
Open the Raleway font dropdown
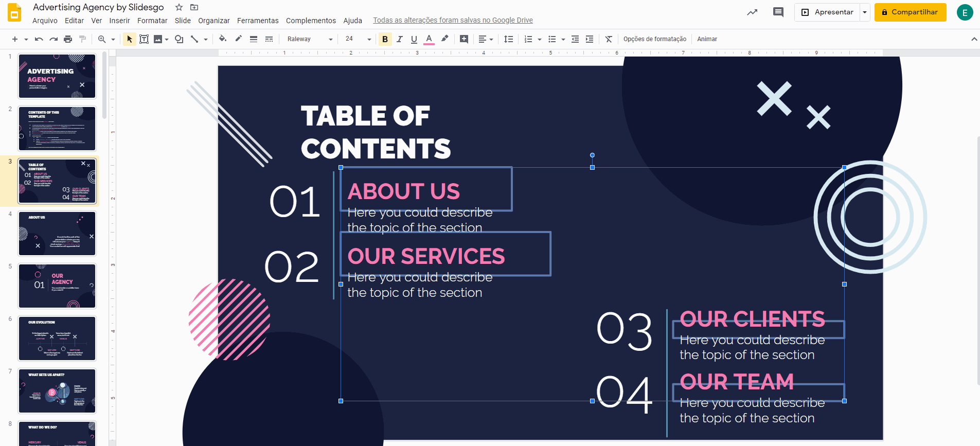point(310,39)
